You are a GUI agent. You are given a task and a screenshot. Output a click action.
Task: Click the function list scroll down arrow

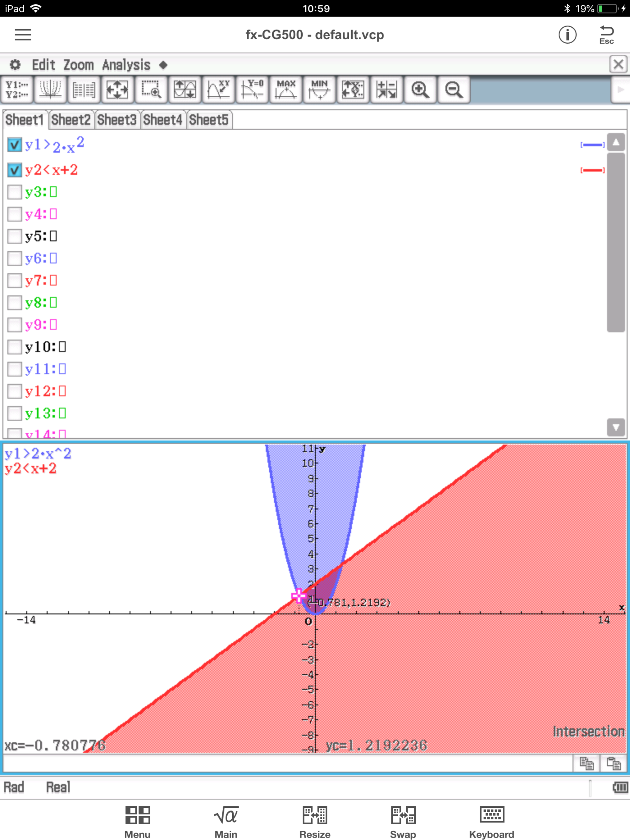click(x=616, y=428)
